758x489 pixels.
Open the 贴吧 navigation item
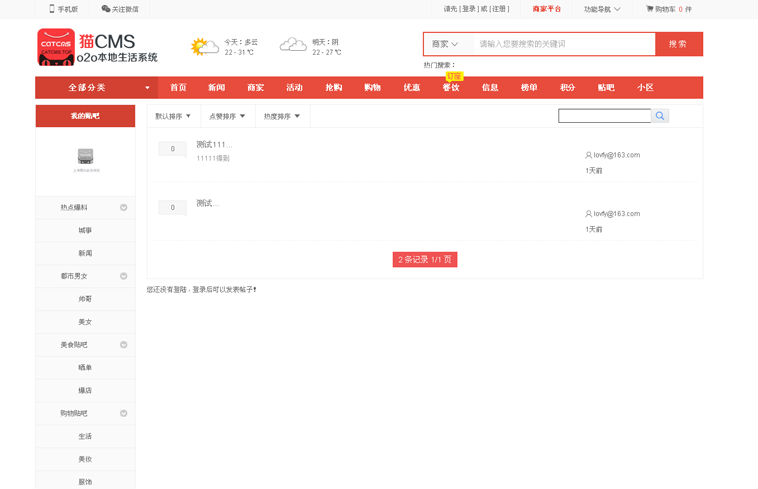pyautogui.click(x=606, y=87)
